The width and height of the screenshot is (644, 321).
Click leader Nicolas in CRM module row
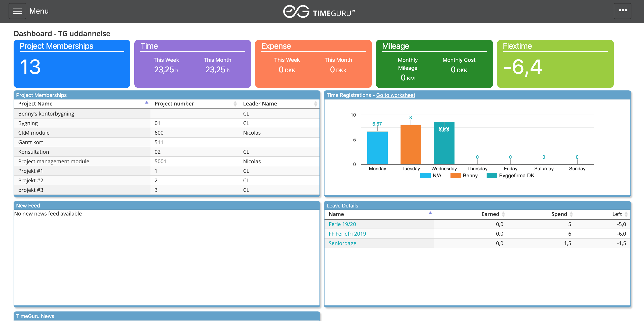point(252,133)
